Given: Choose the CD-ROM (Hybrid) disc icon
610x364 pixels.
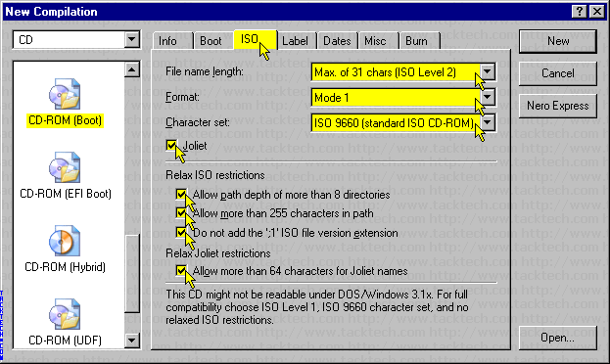Looking at the screenshot, I should pyautogui.click(x=65, y=241).
